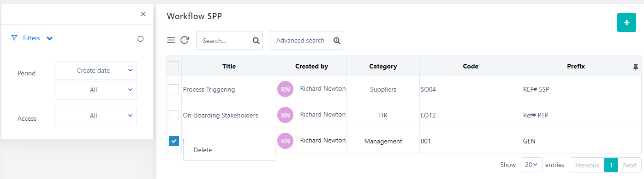Image resolution: width=644 pixels, height=179 pixels.
Task: Tick the select-all header checkbox
Action: click(174, 66)
